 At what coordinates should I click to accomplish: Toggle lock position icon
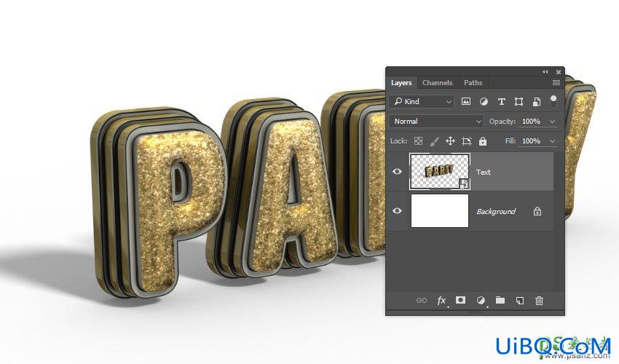click(450, 141)
